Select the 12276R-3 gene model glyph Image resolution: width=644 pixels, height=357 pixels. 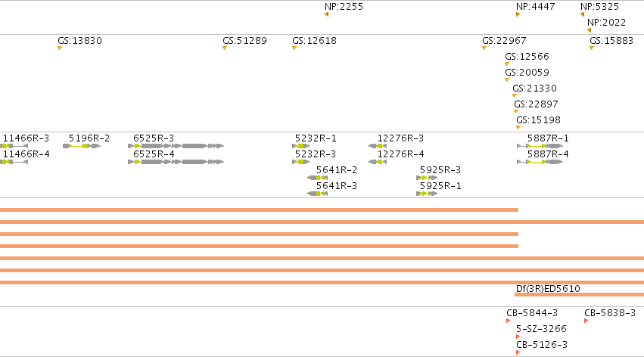[x=378, y=146]
